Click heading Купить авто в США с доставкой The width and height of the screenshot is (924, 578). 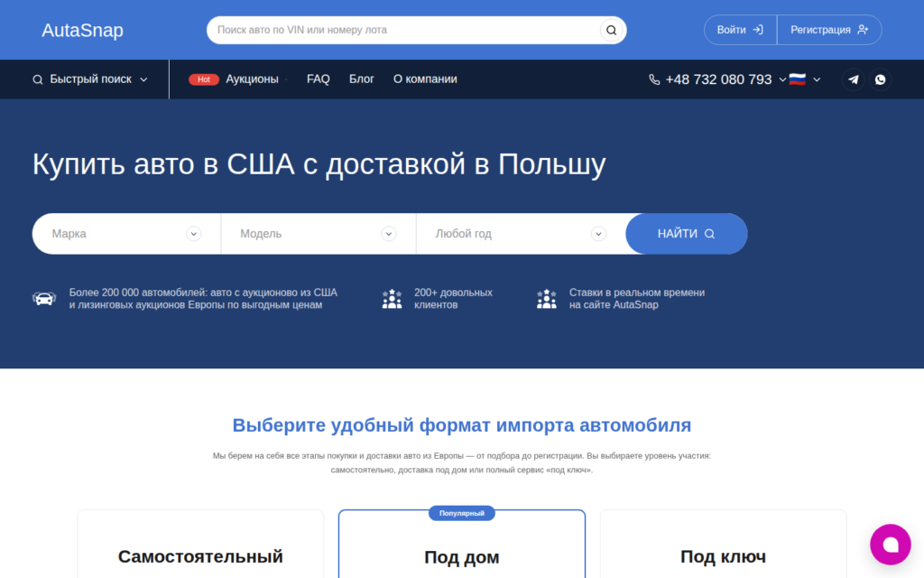[319, 164]
